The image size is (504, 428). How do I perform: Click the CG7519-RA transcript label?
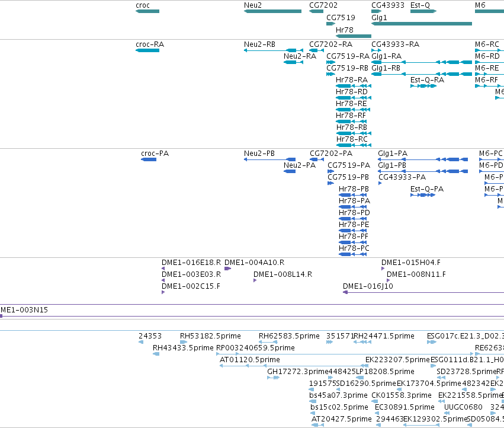click(348, 56)
